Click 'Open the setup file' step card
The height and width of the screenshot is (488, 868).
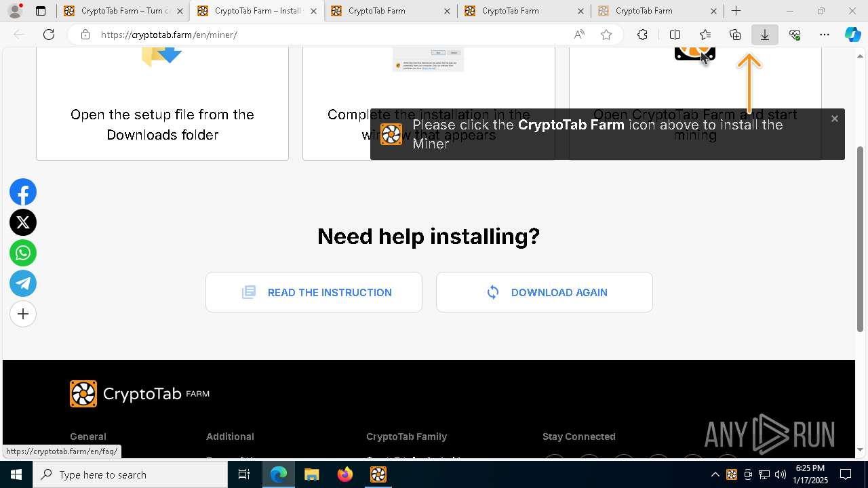click(163, 104)
